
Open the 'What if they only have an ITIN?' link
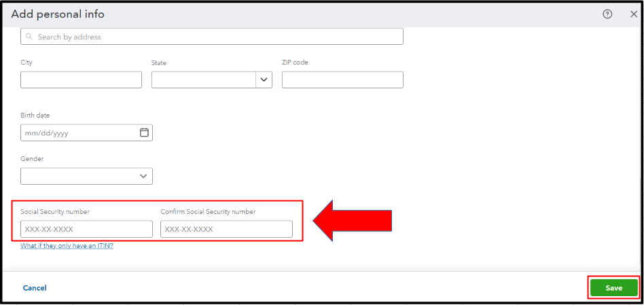pyautogui.click(x=67, y=246)
